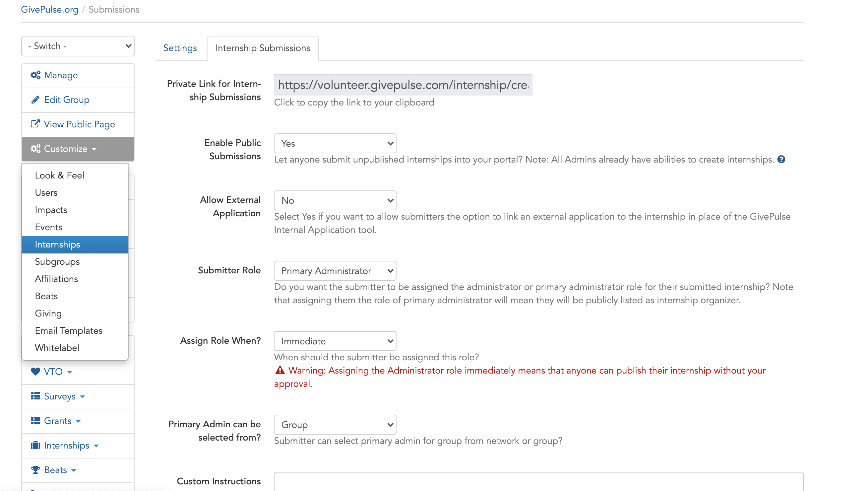Click the Surveys sidebar link

coord(78,396)
